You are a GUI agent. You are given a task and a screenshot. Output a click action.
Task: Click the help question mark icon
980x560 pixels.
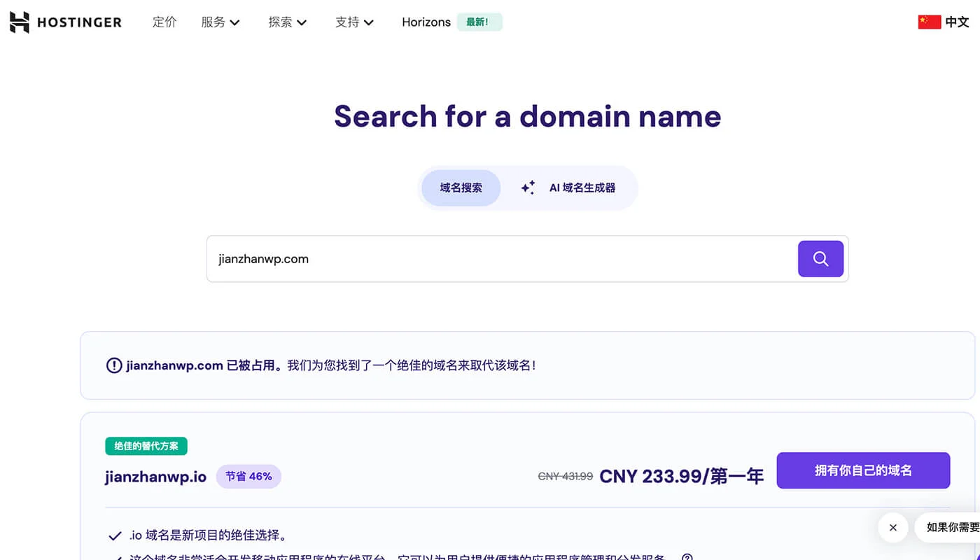[687, 557]
